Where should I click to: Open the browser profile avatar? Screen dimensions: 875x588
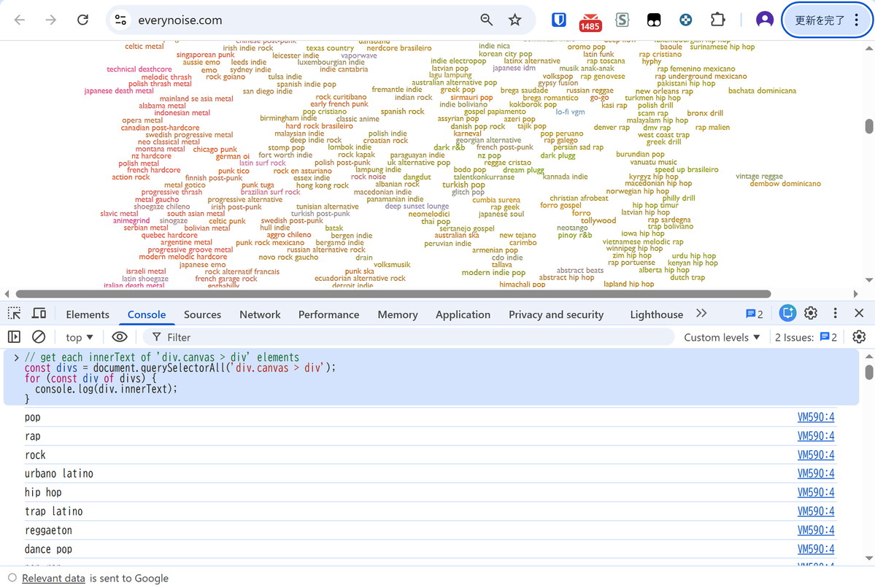[x=764, y=20]
